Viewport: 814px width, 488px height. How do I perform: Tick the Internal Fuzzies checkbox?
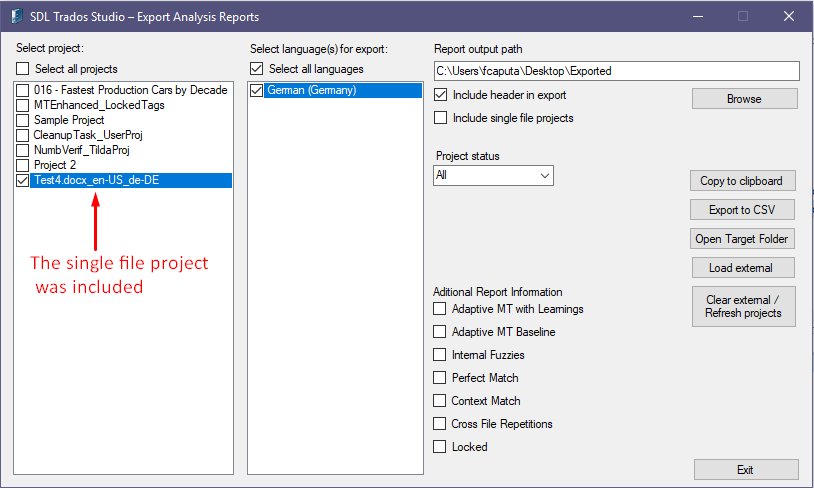tap(439, 355)
